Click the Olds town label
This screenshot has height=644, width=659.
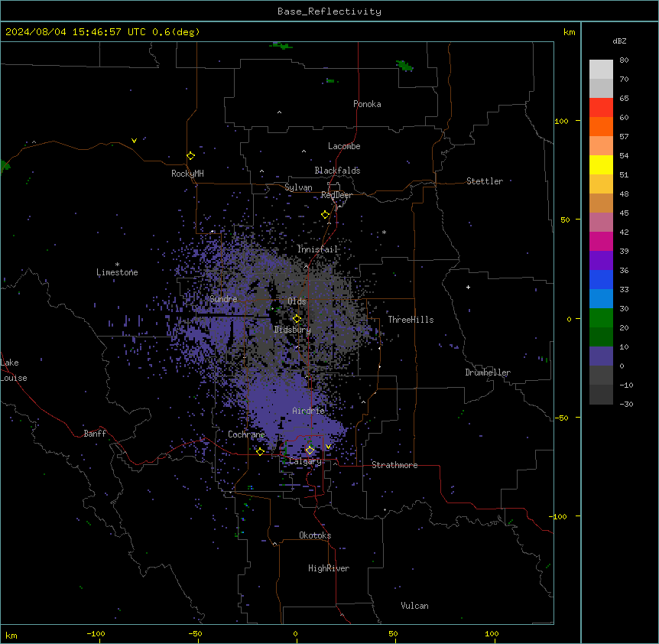point(297,301)
